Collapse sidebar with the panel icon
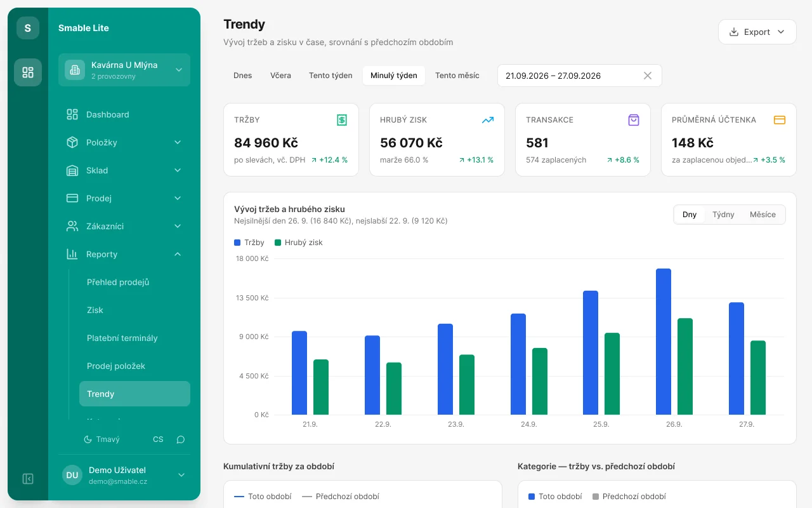 28,479
